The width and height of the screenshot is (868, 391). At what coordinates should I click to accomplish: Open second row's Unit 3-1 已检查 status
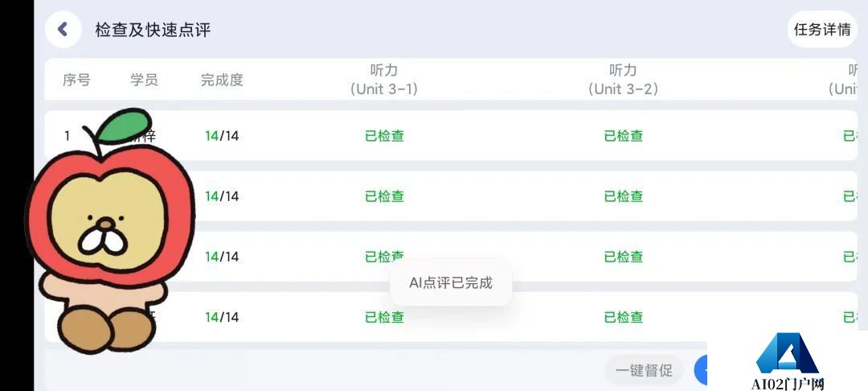[384, 196]
